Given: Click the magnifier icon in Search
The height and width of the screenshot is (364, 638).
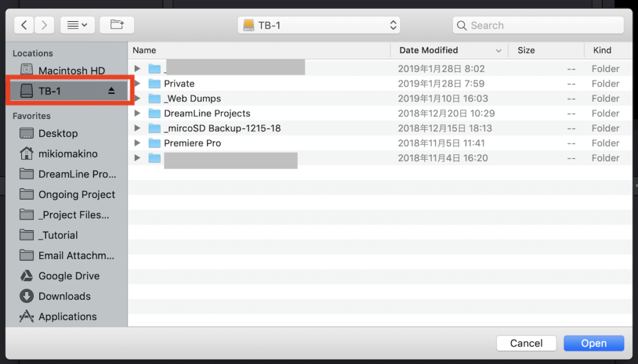Looking at the screenshot, I should [462, 26].
